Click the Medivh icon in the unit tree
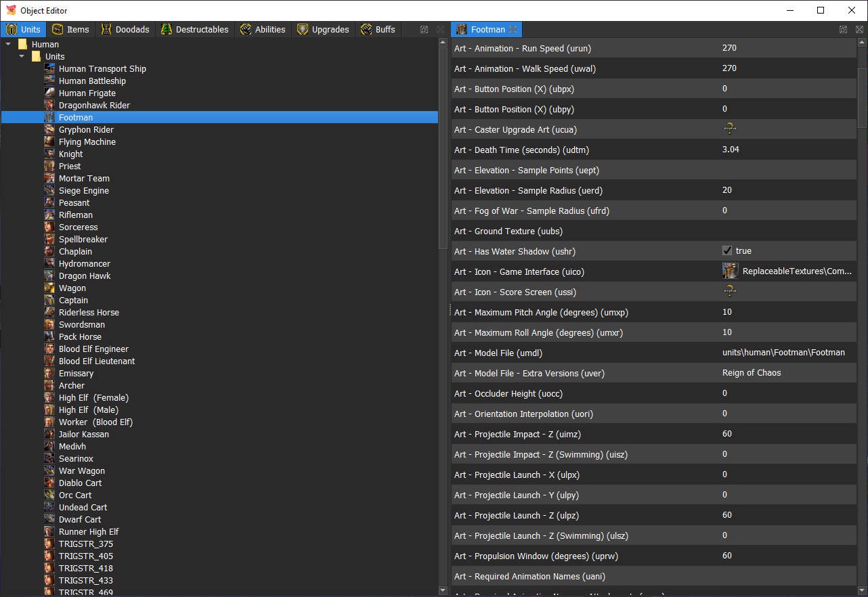868x597 pixels. click(49, 446)
